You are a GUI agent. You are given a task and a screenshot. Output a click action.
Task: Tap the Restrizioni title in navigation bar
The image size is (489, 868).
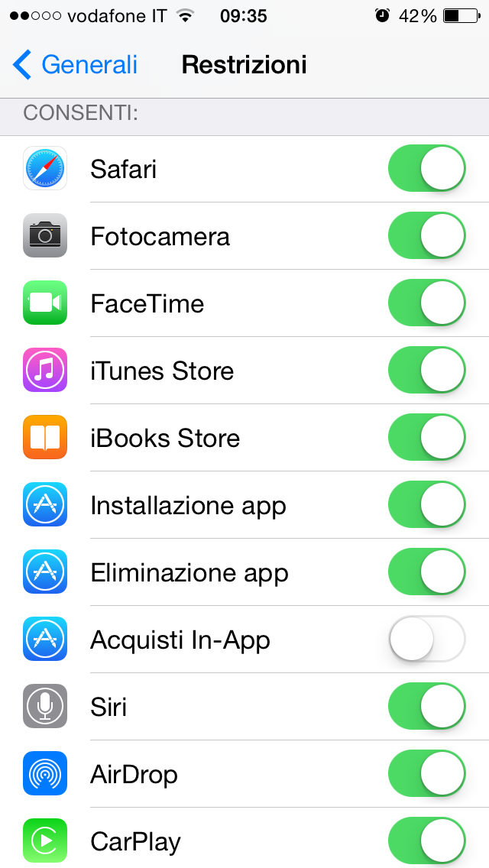click(x=244, y=65)
